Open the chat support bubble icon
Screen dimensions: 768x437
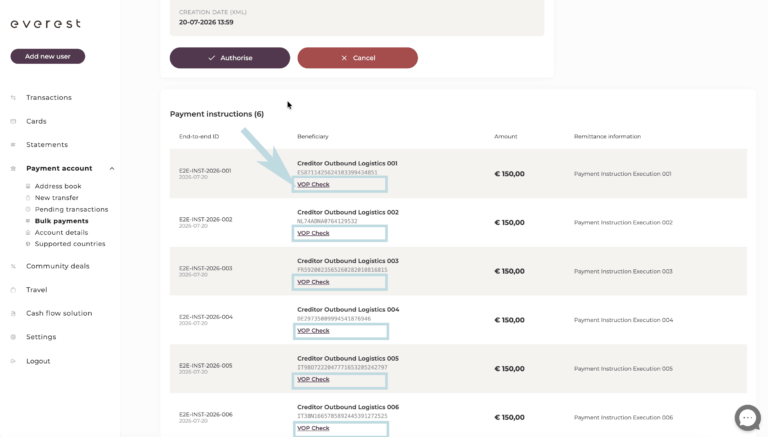click(x=747, y=417)
